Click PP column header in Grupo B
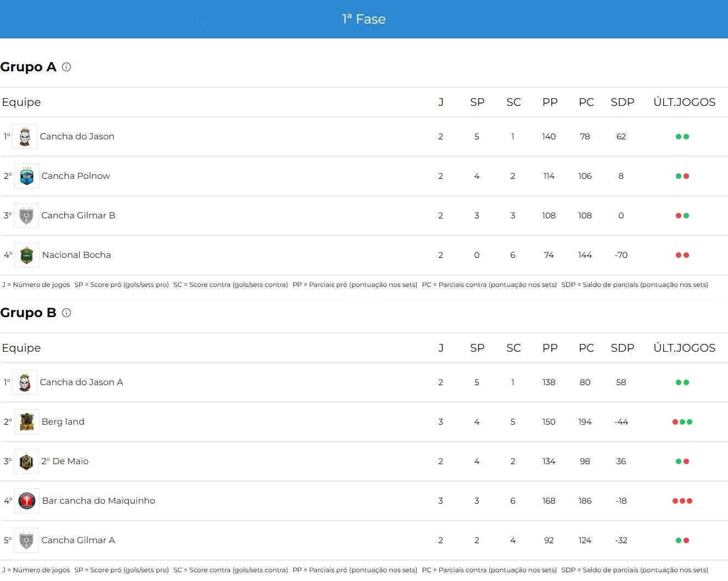 coord(550,348)
